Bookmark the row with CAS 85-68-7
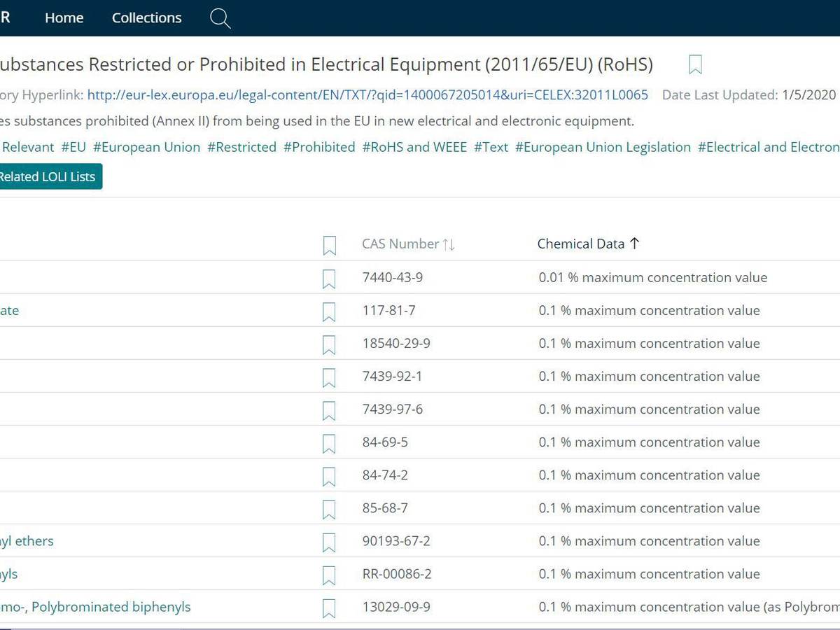 329,509
